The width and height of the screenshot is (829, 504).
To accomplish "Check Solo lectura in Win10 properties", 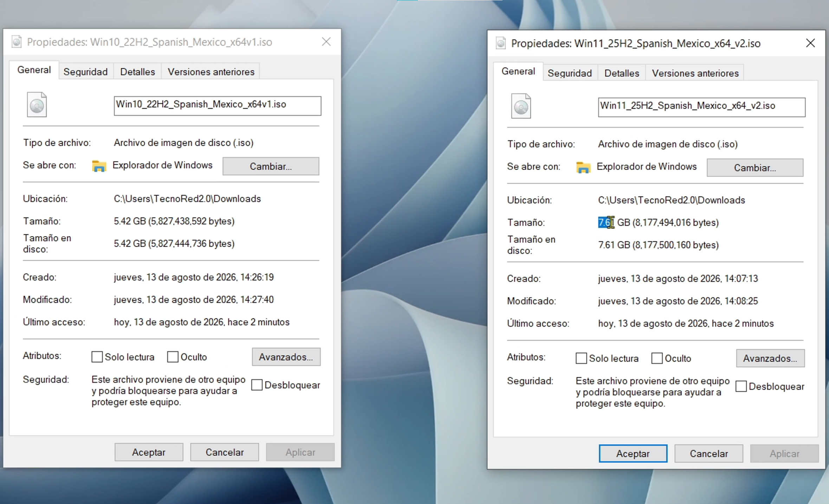I will click(97, 357).
